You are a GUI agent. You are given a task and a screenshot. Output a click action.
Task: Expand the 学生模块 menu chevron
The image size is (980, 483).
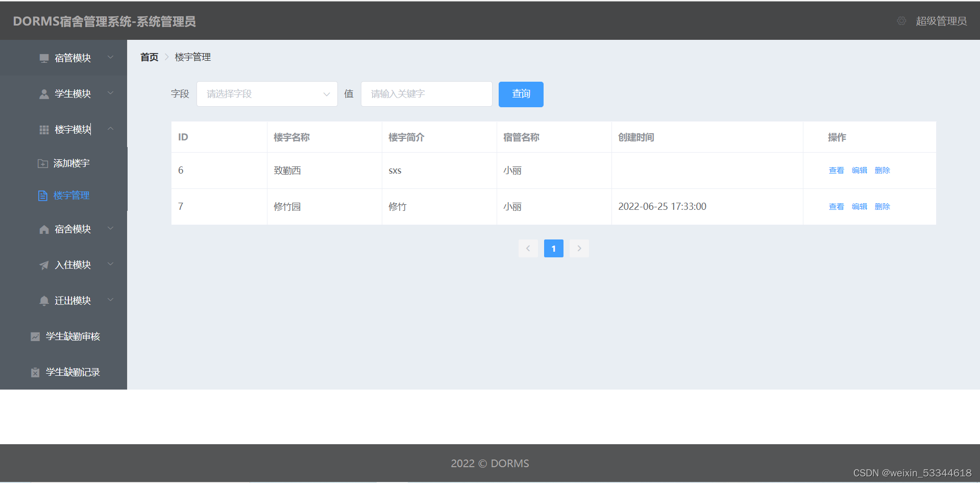pos(111,93)
